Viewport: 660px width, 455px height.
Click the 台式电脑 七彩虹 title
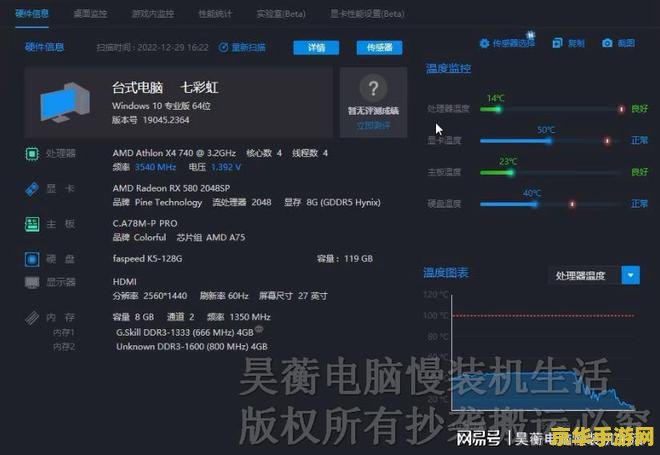(x=165, y=88)
